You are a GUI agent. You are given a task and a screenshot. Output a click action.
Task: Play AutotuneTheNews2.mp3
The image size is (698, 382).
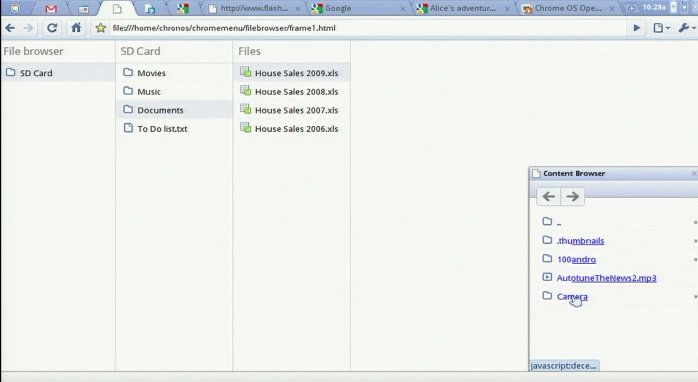[x=606, y=278]
